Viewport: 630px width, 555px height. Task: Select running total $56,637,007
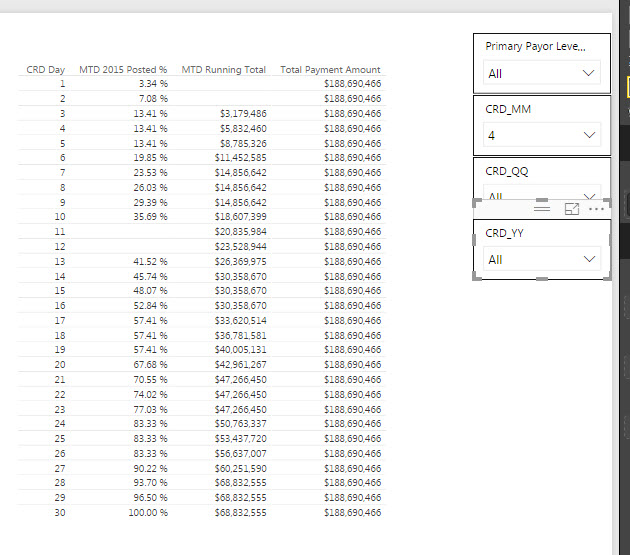[x=240, y=453]
